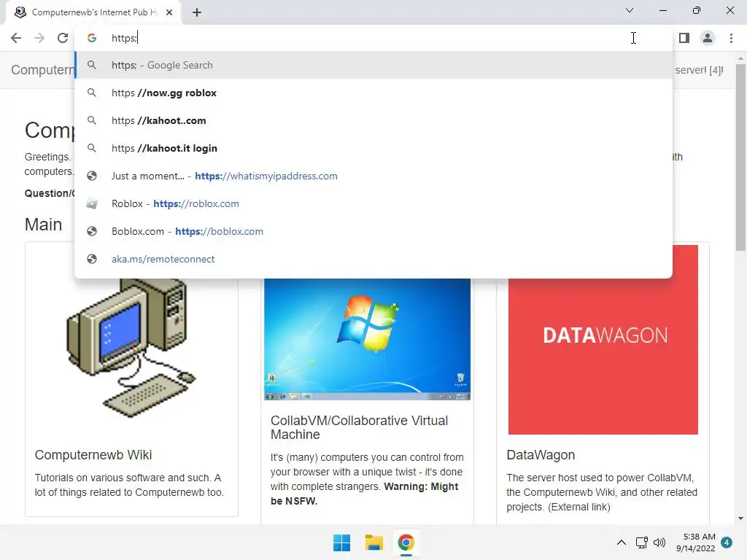Screen dimensions: 747x560
Task: Open aka.ms/remoteconnect suggestion
Action: click(x=373, y=259)
